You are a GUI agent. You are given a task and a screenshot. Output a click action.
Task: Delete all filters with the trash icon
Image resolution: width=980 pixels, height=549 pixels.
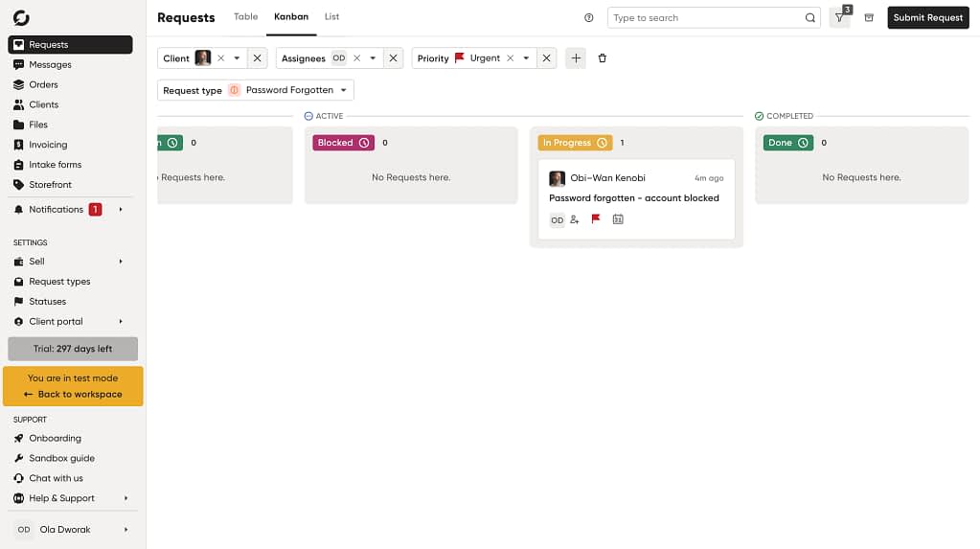coord(603,58)
